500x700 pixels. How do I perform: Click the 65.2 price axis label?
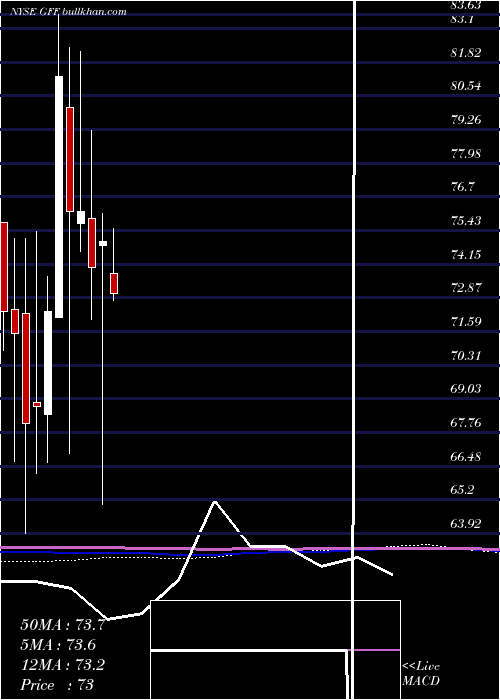coord(462,490)
